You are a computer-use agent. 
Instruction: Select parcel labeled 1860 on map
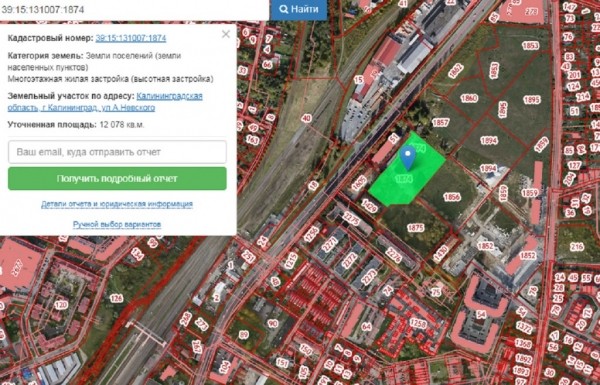[469, 98]
